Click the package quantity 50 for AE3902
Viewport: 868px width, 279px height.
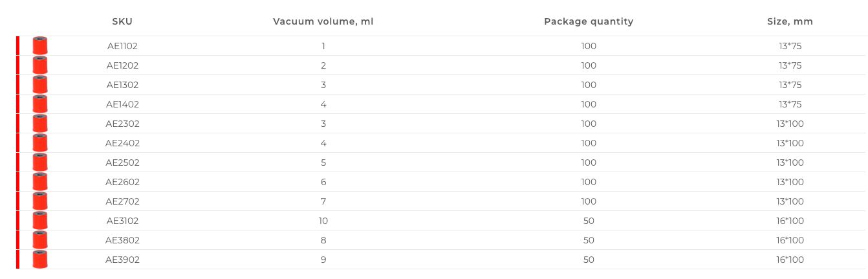tap(589, 260)
